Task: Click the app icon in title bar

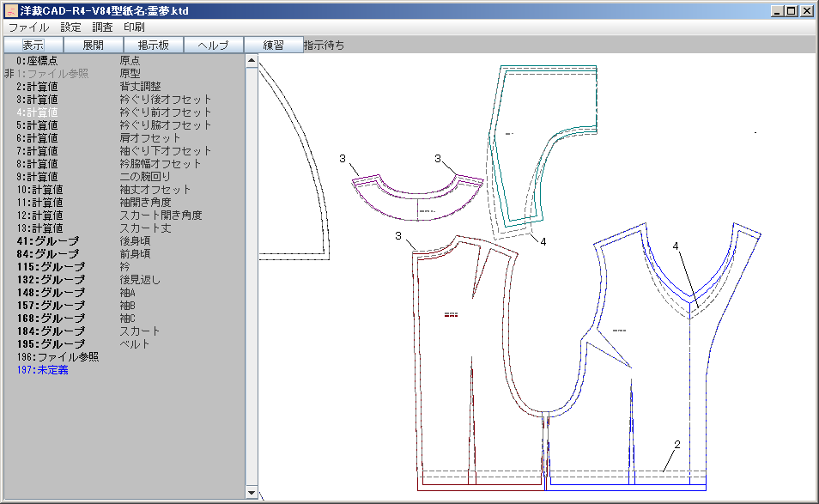Action: [11, 11]
